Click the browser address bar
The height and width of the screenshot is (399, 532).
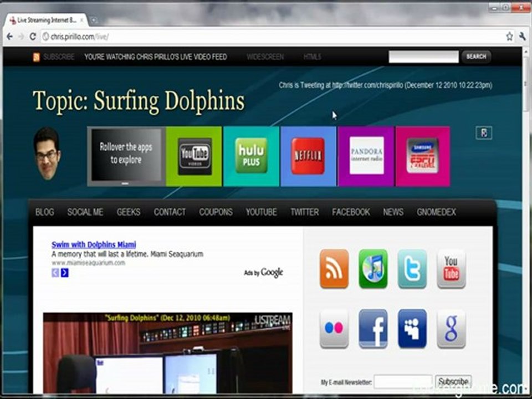point(272,37)
